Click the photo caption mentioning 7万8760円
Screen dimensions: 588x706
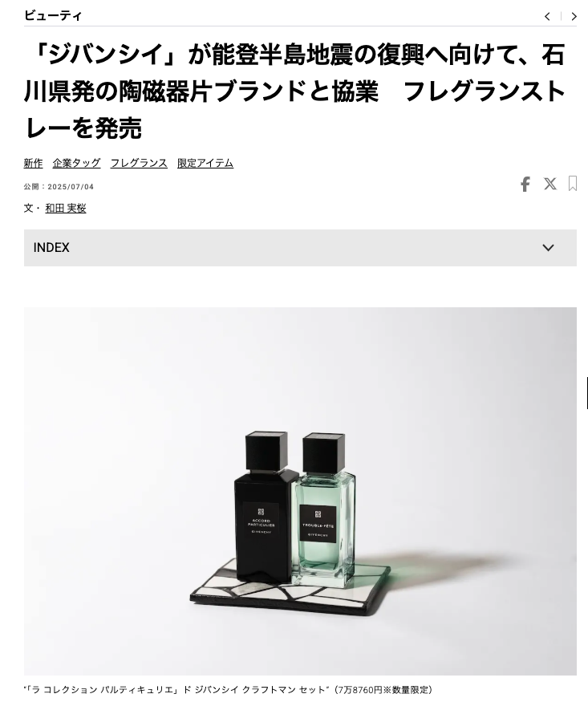coord(229,690)
